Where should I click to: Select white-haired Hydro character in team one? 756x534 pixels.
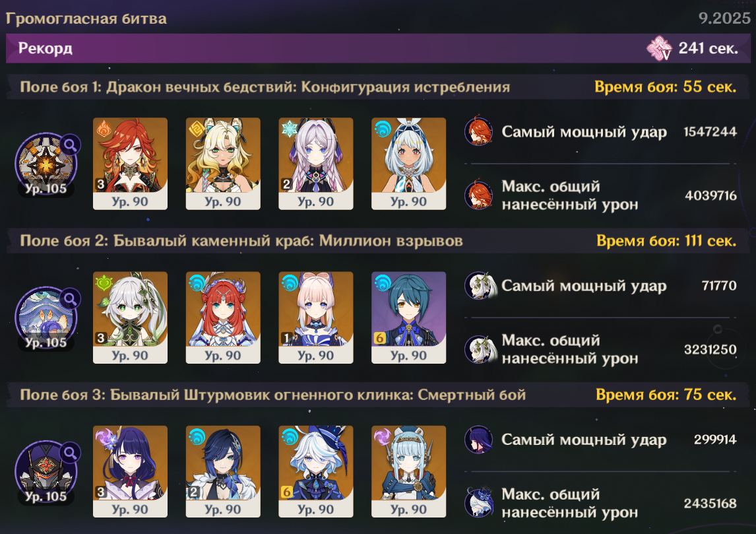408,164
